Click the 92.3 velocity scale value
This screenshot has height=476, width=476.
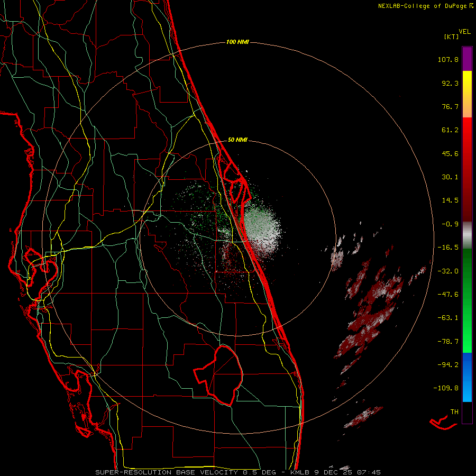pos(450,83)
